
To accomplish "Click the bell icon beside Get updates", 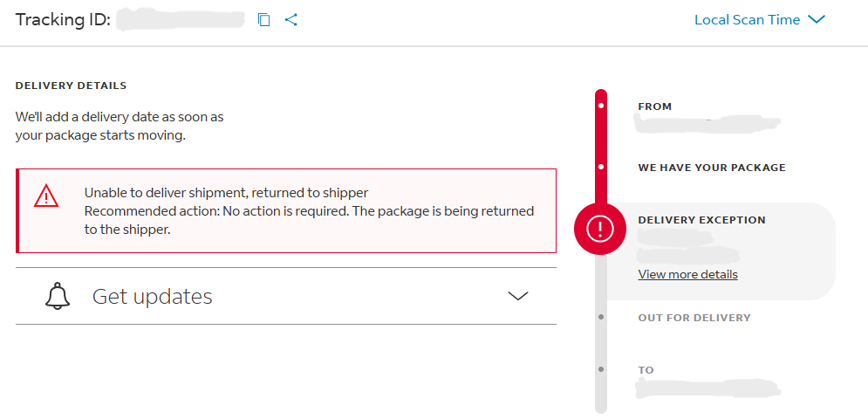I will point(58,297).
